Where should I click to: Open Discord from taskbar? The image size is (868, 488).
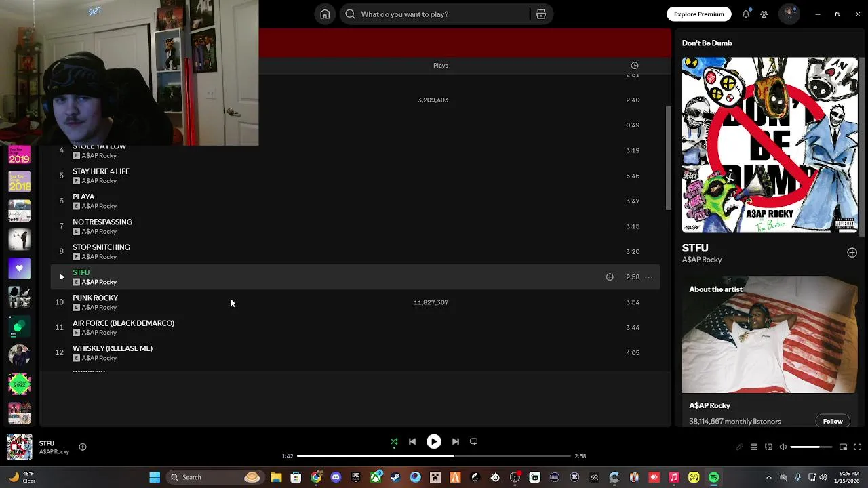(336, 477)
